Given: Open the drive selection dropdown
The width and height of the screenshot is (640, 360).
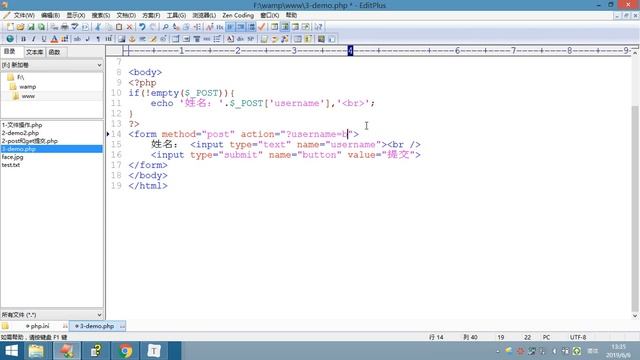Looking at the screenshot, I should point(99,65).
